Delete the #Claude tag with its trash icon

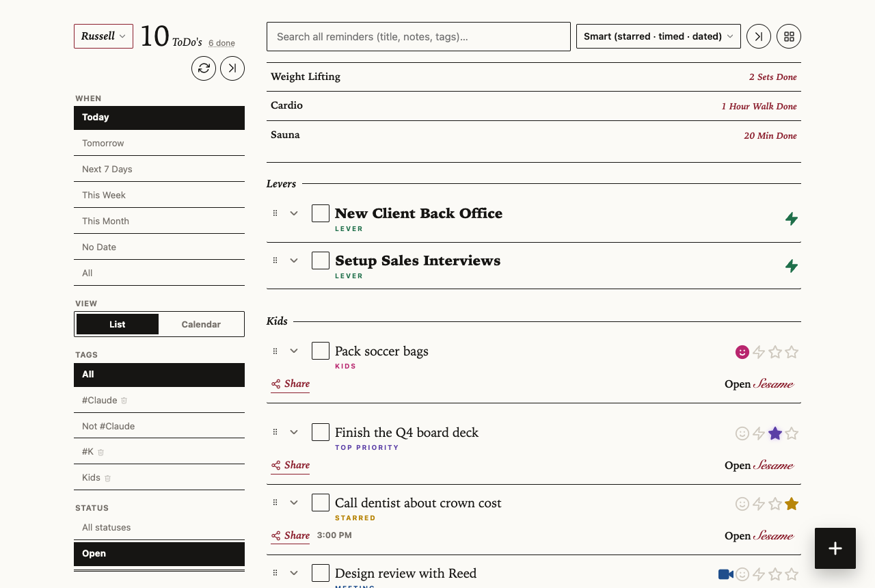click(x=124, y=401)
